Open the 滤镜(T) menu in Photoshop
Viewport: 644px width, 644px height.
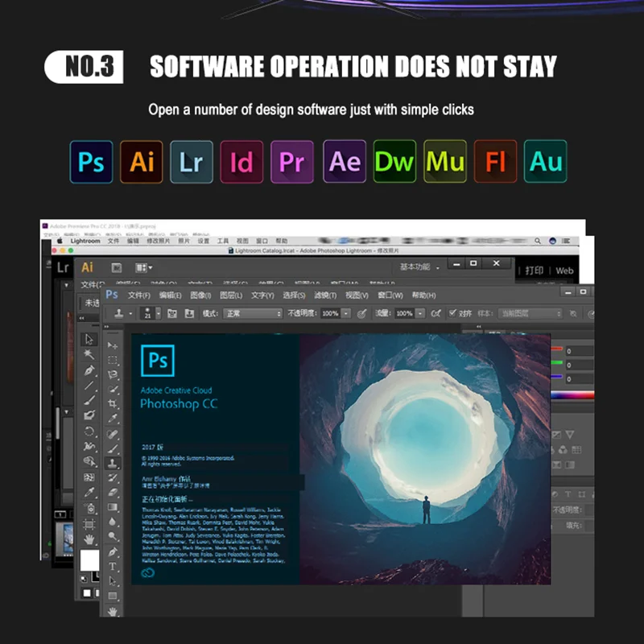325,295
